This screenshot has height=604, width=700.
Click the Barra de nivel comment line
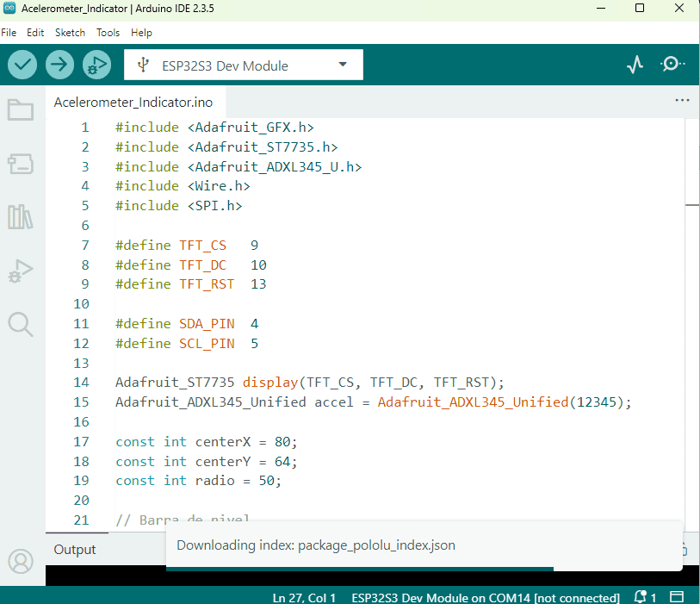[x=183, y=520]
